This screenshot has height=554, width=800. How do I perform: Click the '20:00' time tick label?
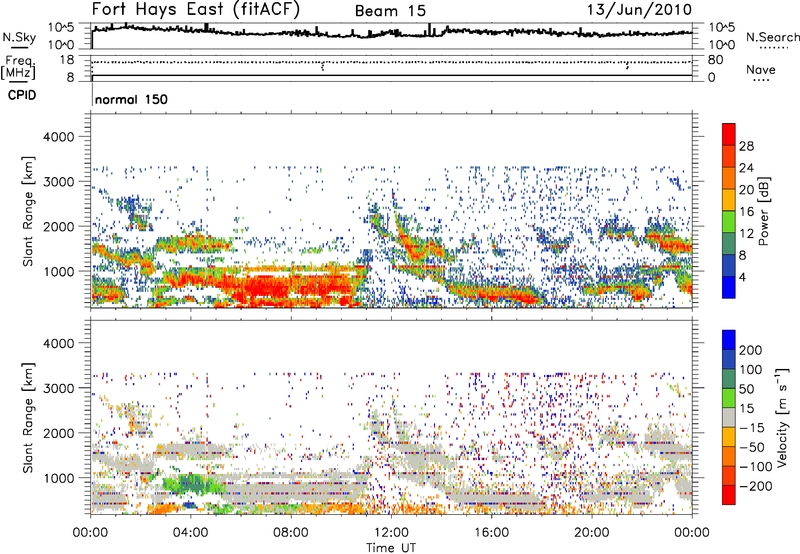click(591, 533)
